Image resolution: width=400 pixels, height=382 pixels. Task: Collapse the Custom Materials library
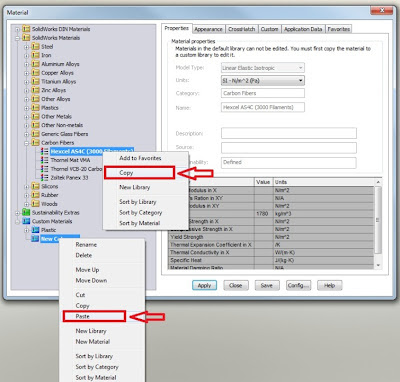17,221
